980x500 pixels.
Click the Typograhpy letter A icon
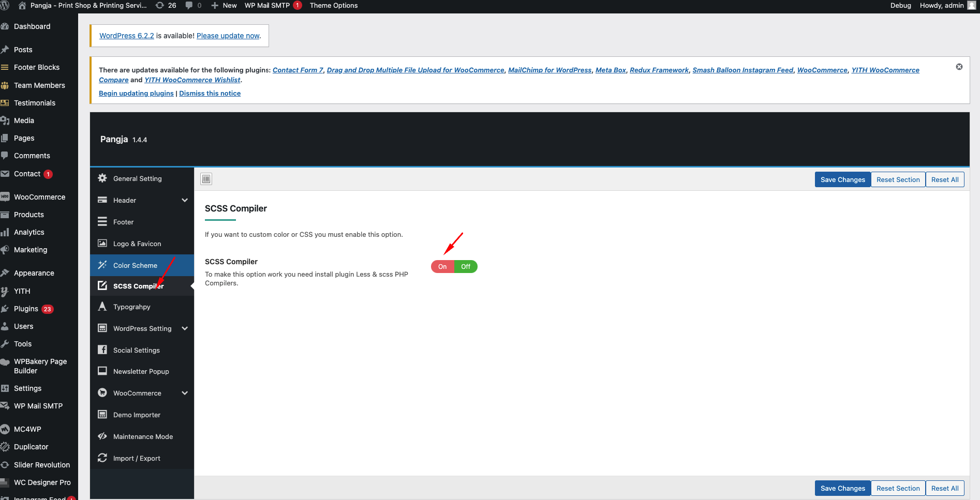[x=102, y=306]
